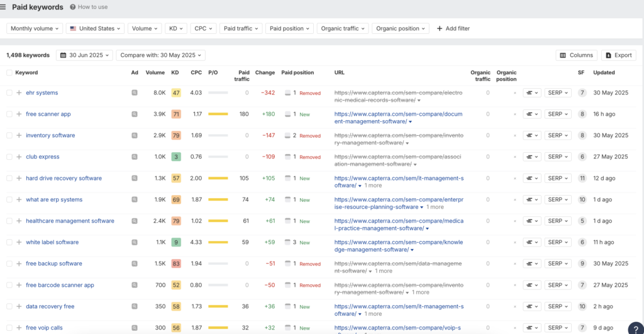The image size is (644, 334).
Task: Check the free scanner app row checkbox
Action: coord(9,114)
